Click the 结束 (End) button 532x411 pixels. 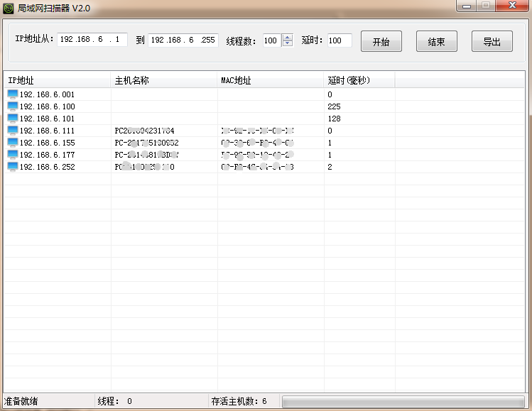point(436,41)
